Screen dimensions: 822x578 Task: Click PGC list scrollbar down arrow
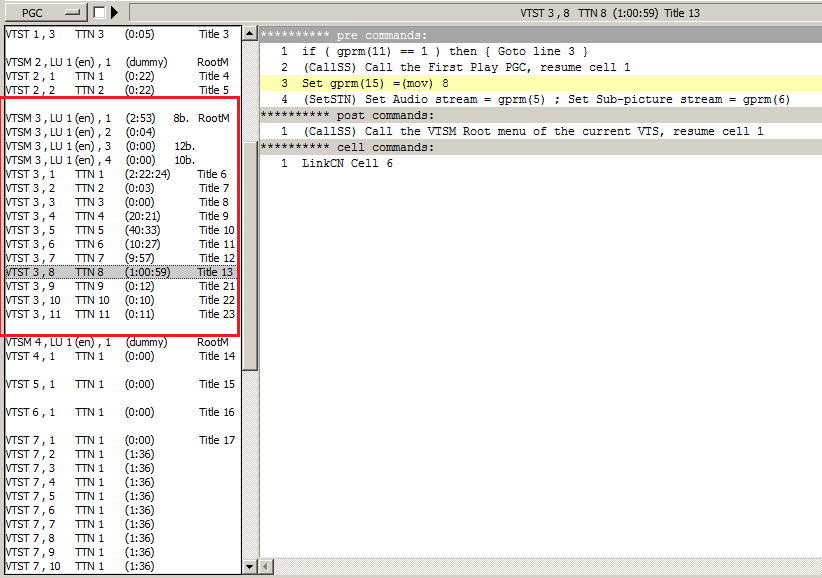coord(250,566)
